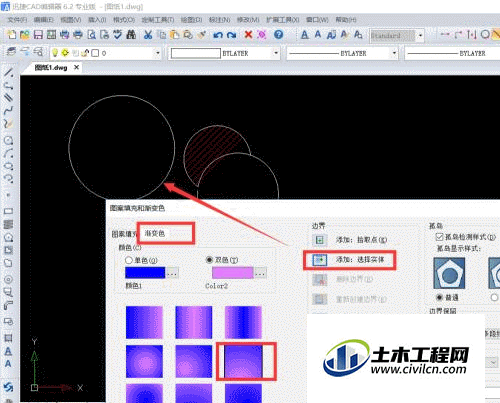Screen dimensions: 500x403
Task: Switch to the 渐变色 gradient tab
Action: coord(154,233)
